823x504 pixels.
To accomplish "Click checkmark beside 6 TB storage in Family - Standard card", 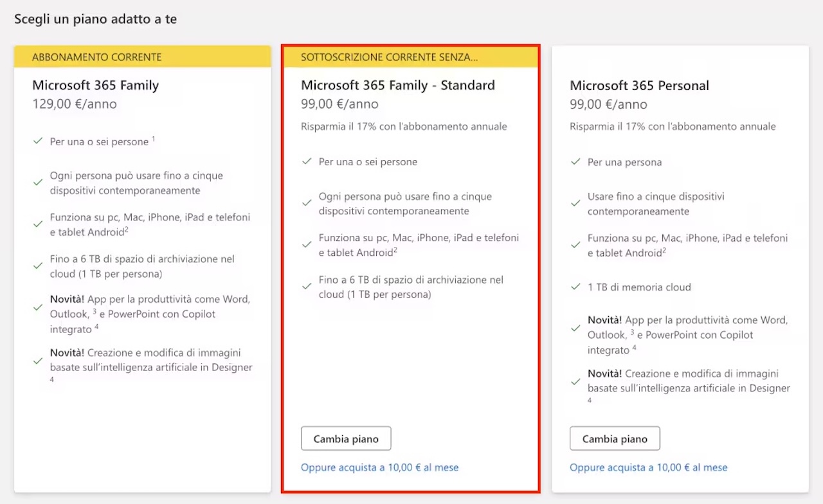I will pyautogui.click(x=307, y=287).
